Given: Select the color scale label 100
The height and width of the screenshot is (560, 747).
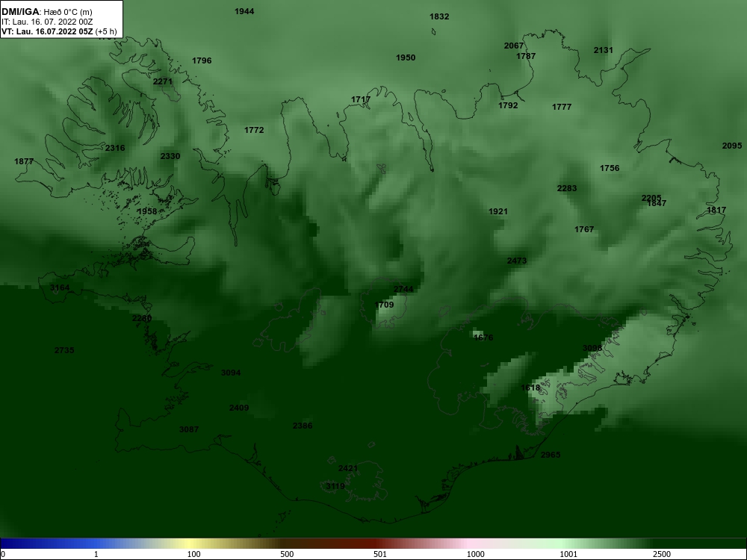Looking at the screenshot, I should click(193, 554).
